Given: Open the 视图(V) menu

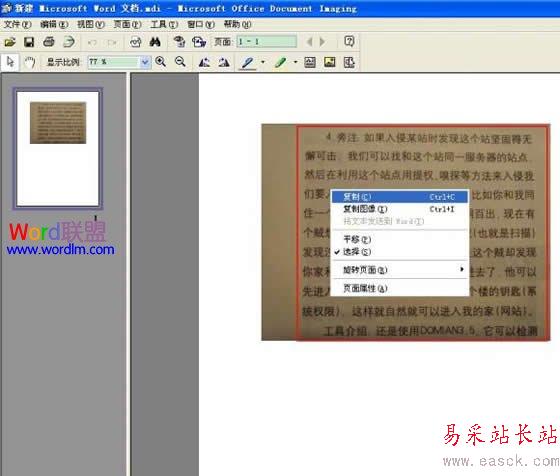Looking at the screenshot, I should (x=91, y=24).
